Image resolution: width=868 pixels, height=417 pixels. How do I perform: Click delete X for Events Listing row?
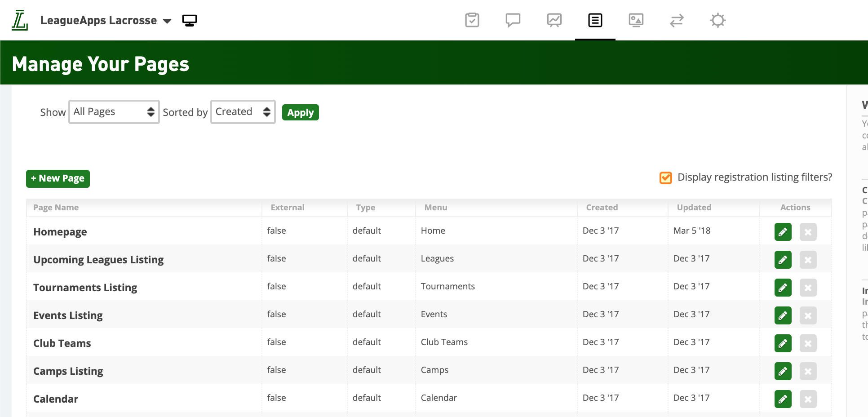point(808,315)
